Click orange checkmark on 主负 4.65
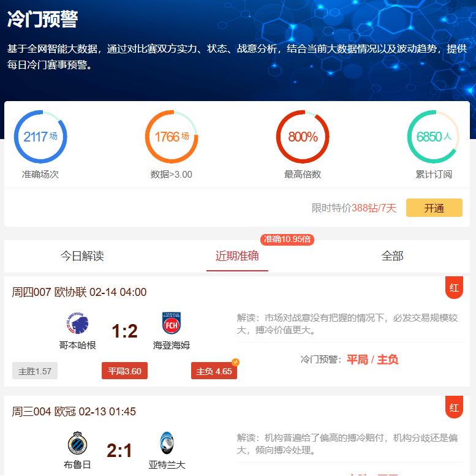The image size is (476, 476). [235, 362]
